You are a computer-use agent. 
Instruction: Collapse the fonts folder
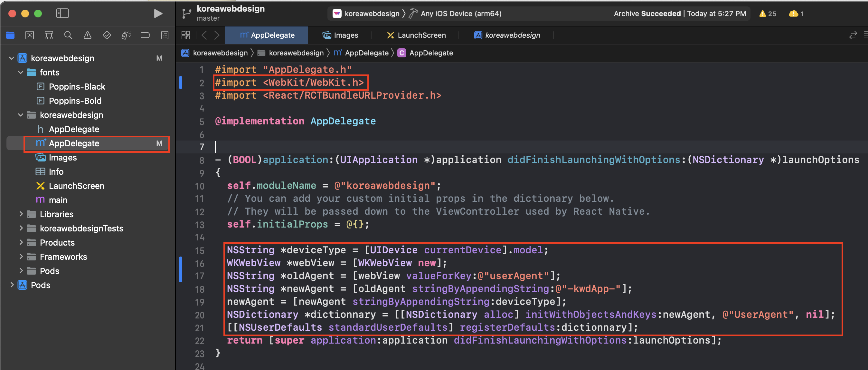[x=21, y=73]
